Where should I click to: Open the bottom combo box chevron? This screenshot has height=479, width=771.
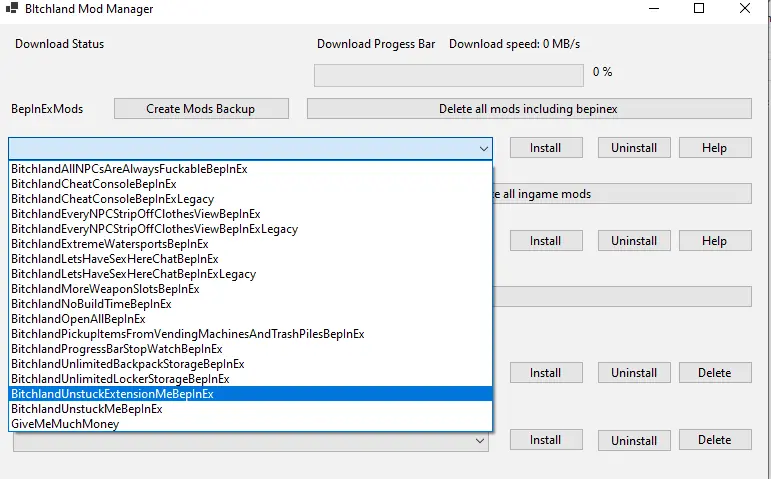coord(480,441)
